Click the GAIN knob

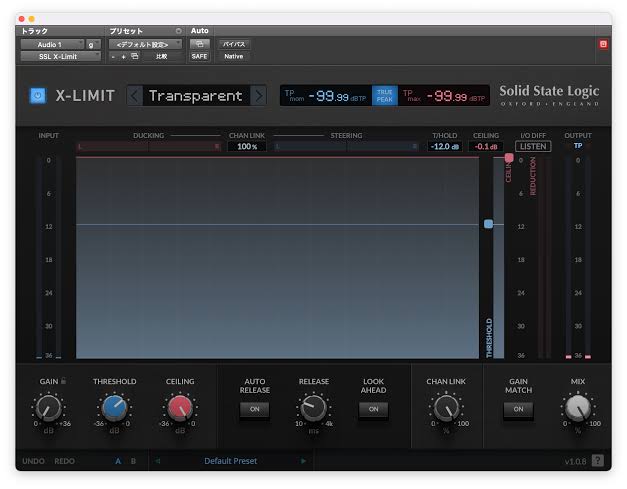click(x=49, y=408)
